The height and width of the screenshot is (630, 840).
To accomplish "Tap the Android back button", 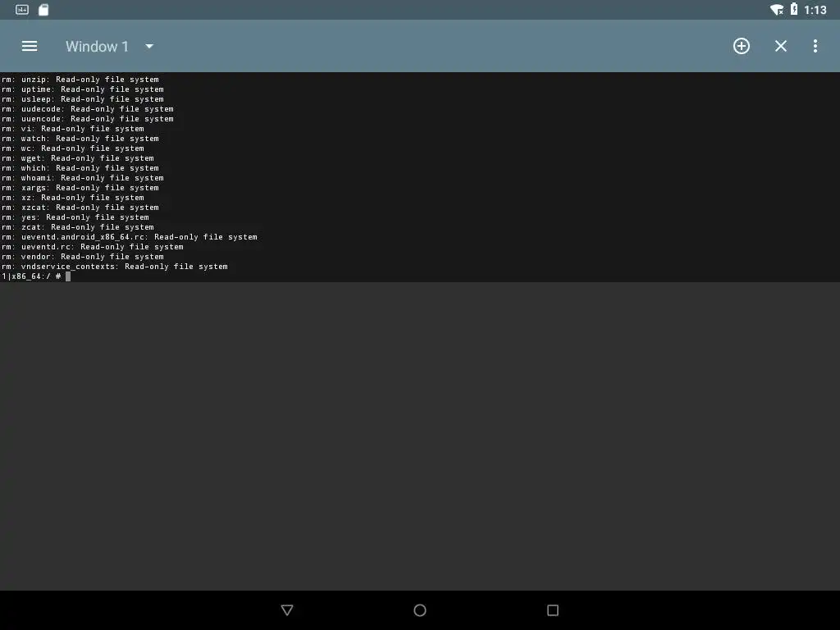I will (x=287, y=610).
